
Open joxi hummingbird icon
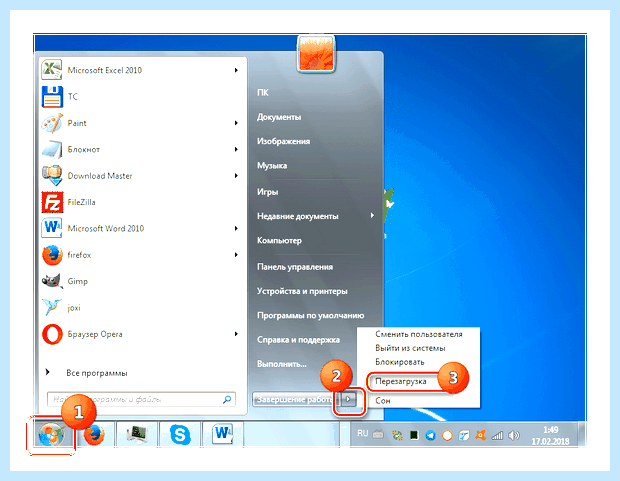coord(52,307)
